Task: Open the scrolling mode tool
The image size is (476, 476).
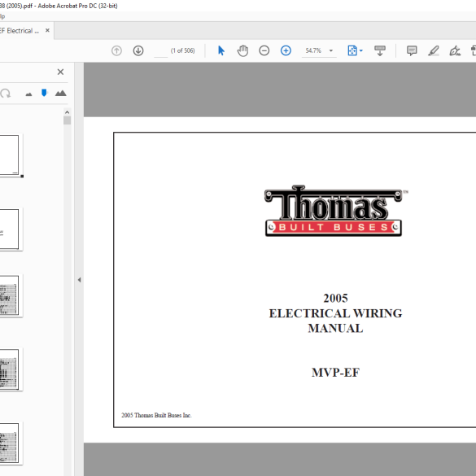Action: coord(380,50)
